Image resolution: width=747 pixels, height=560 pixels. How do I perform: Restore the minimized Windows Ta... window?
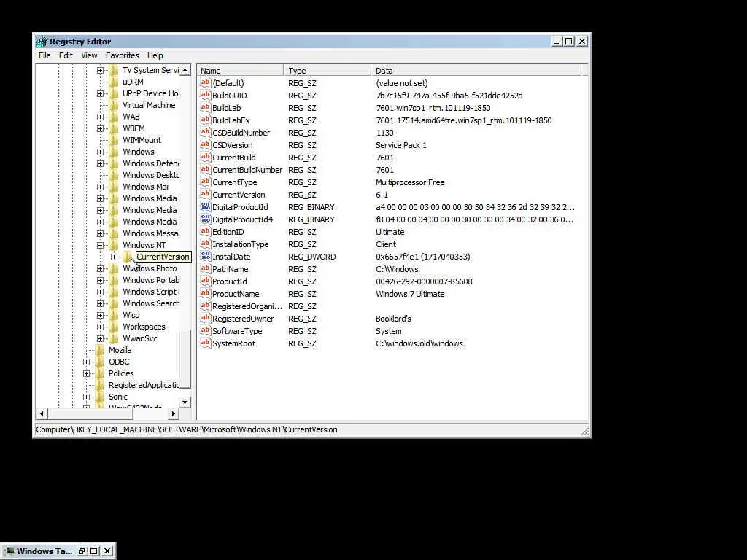[x=82, y=551]
